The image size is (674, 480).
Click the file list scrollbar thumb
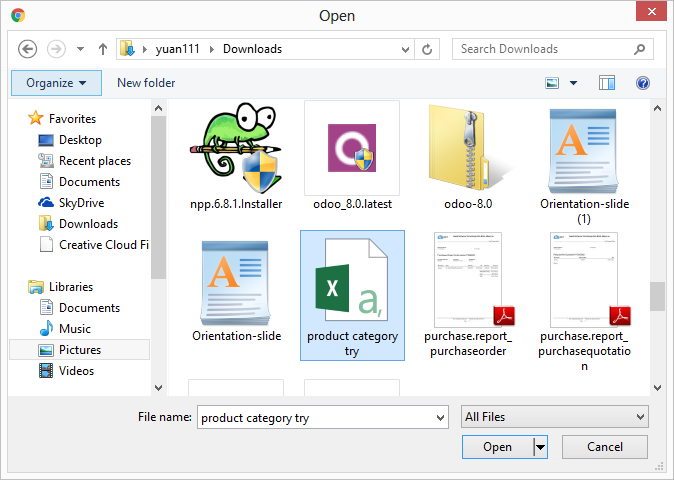point(657,296)
